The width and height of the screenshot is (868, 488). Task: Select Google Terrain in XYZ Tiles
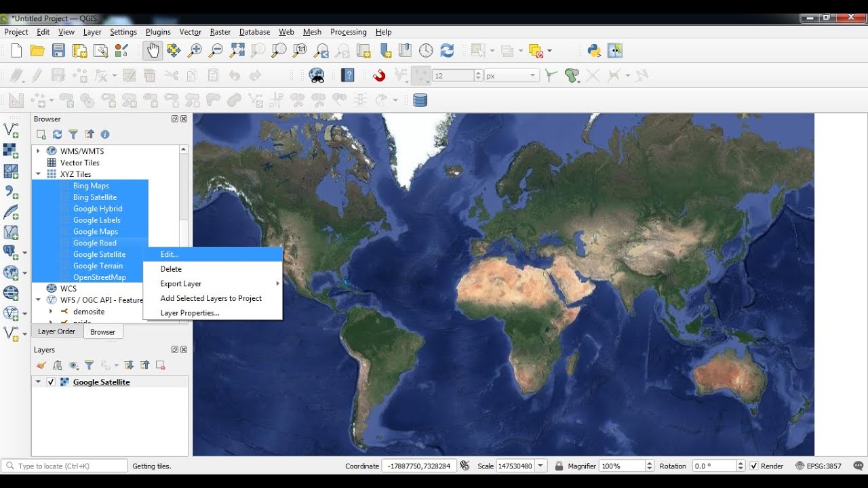pyautogui.click(x=98, y=266)
